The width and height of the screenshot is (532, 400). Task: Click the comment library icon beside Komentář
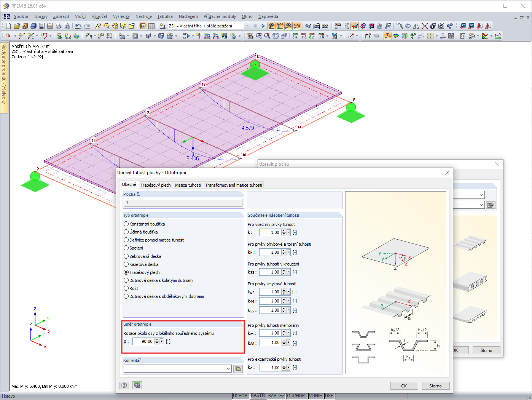click(238, 369)
